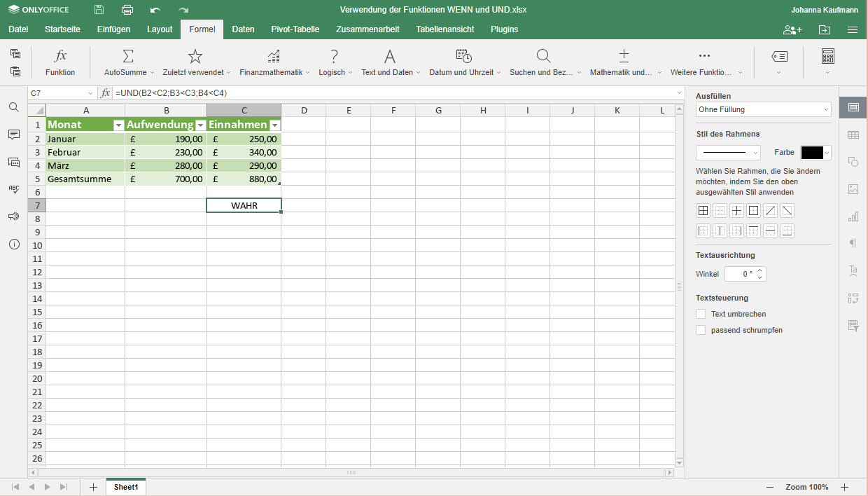Click the print icon in title bar
The width and height of the screenshot is (868, 496).
pos(127,10)
